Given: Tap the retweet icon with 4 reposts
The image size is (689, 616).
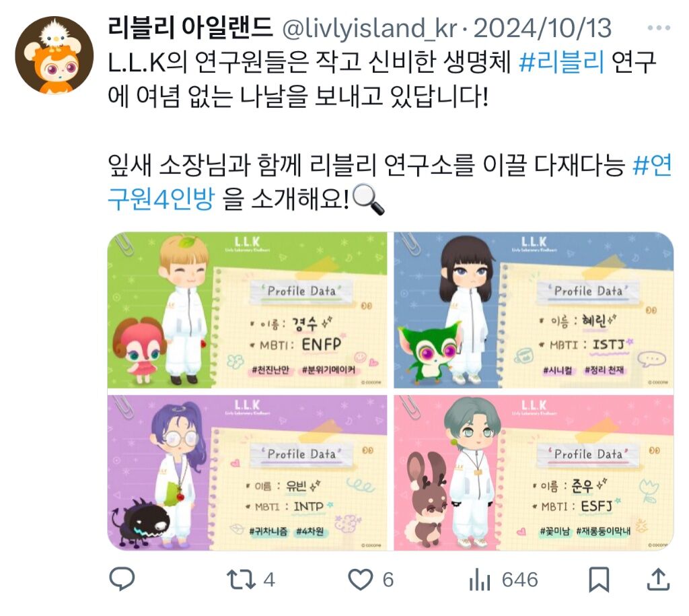Looking at the screenshot, I should click(241, 580).
